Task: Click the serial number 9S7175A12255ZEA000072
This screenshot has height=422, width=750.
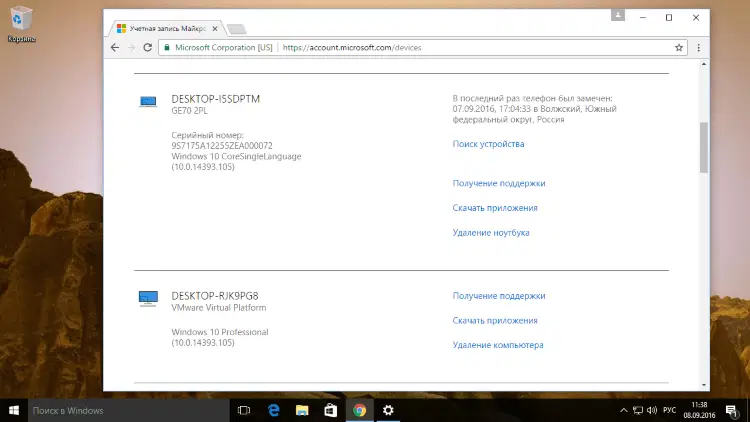Action: [222, 145]
